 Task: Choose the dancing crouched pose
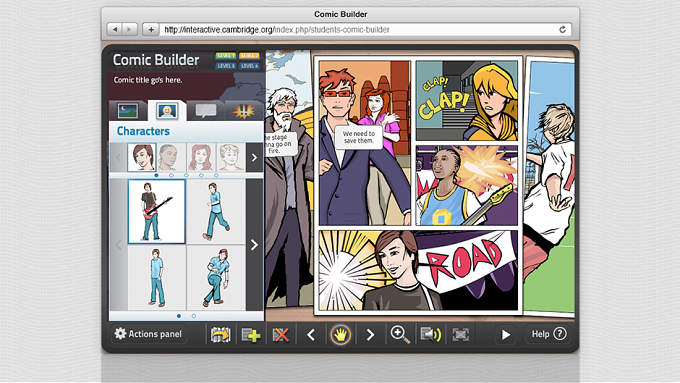(x=216, y=278)
